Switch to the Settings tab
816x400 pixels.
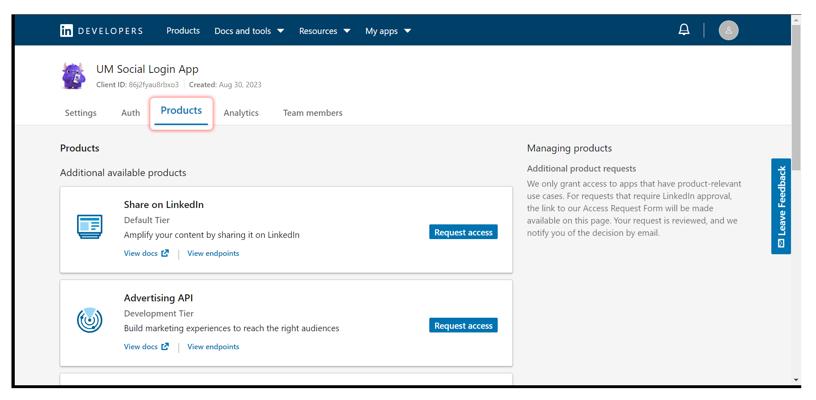point(81,113)
